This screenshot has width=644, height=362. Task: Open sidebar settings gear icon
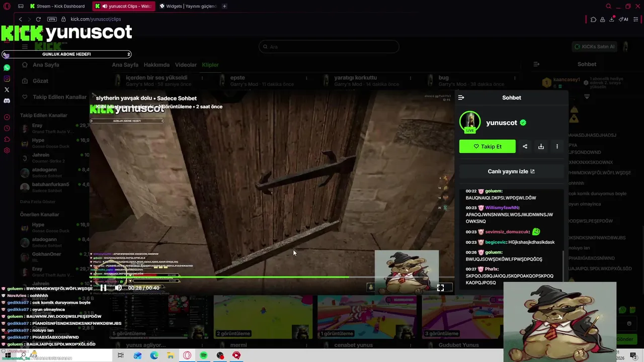7,150
